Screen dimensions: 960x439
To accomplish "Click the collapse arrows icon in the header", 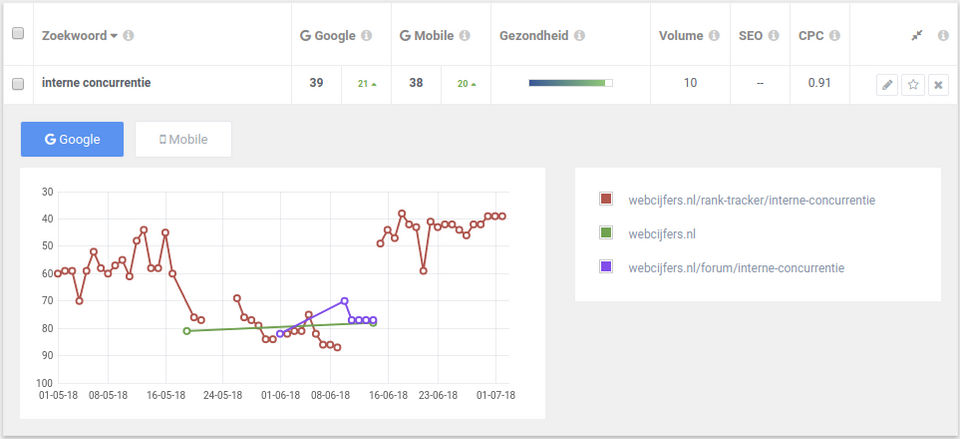I will [917, 35].
